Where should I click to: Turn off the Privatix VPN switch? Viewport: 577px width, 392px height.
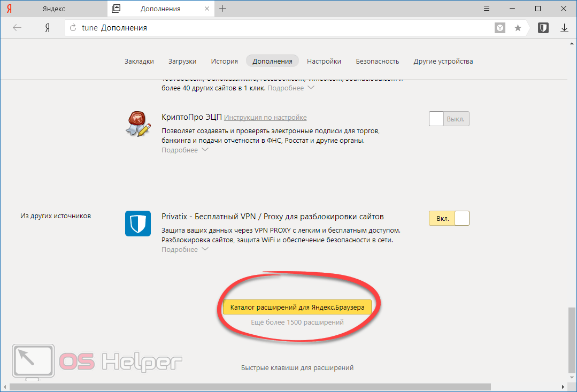pos(449,218)
